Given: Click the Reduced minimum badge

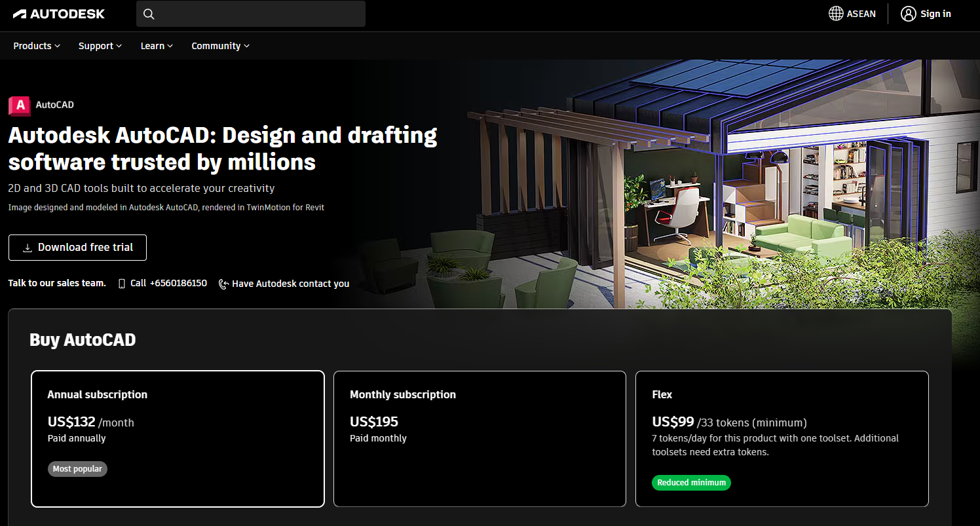Looking at the screenshot, I should (691, 483).
